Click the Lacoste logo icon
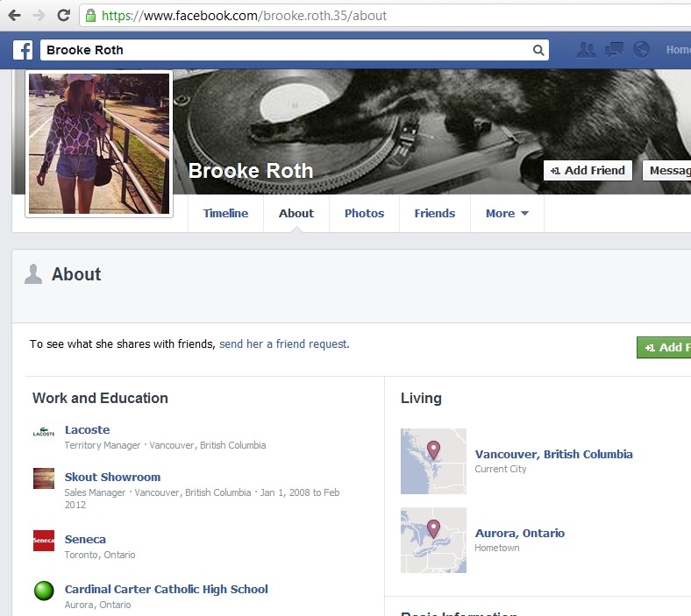 coord(44,432)
